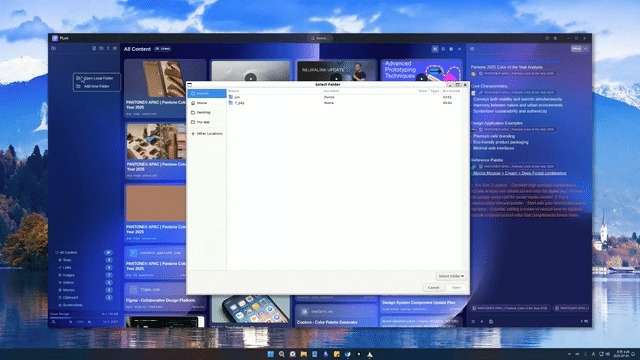Viewport: 640px width, 360px height.
Task: Select Texts category in Flux sidebar
Action: tap(84, 260)
